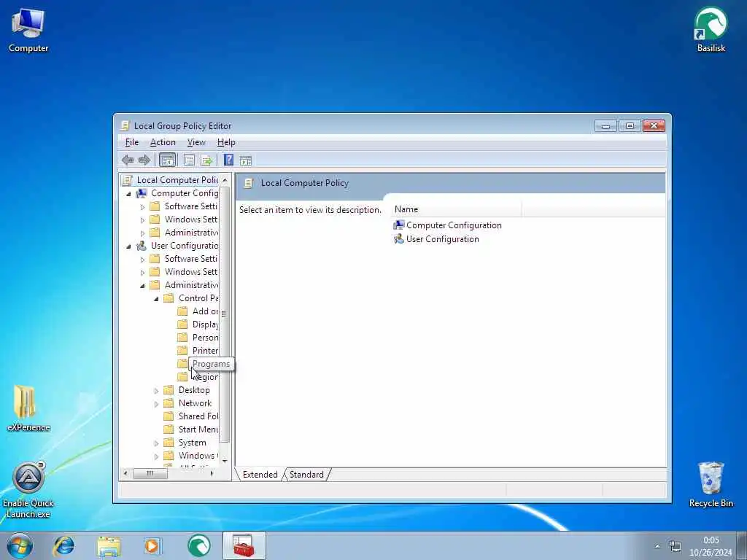Click the Basilisk browser taskbar icon
The image size is (747, 560).
[198, 545]
